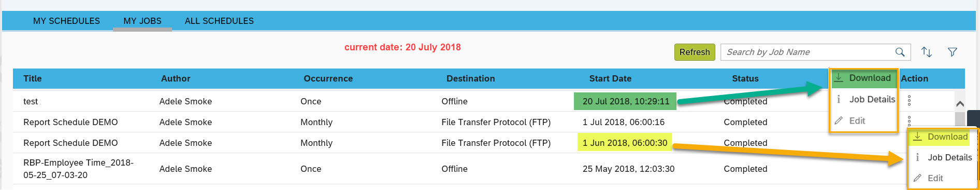Image resolution: width=980 pixels, height=190 pixels.
Task: Open action menu for test job
Action: point(909,100)
